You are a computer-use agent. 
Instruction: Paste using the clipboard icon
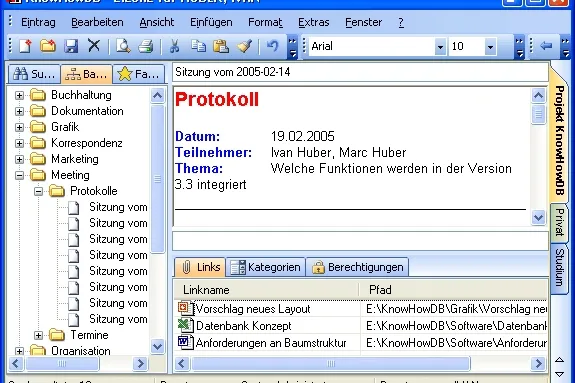(x=221, y=46)
